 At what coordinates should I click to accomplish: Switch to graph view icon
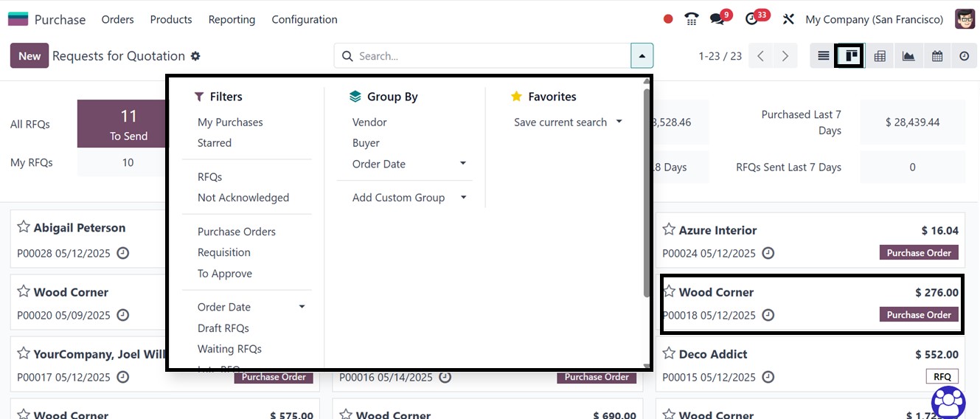[x=908, y=56]
